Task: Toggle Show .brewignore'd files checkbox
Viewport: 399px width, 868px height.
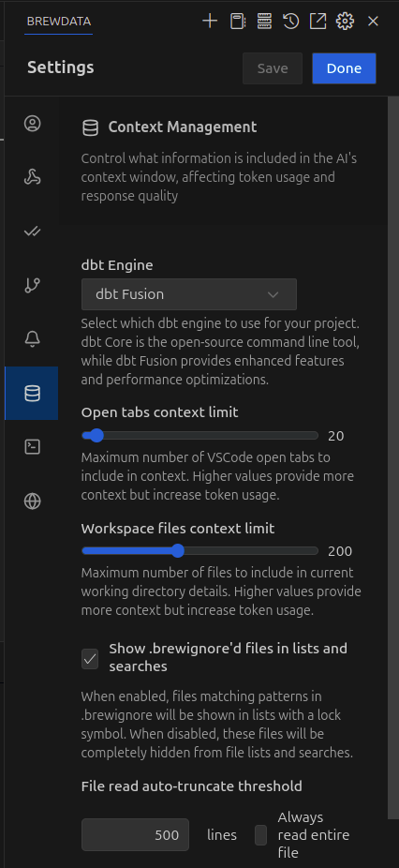Action: pos(90,659)
